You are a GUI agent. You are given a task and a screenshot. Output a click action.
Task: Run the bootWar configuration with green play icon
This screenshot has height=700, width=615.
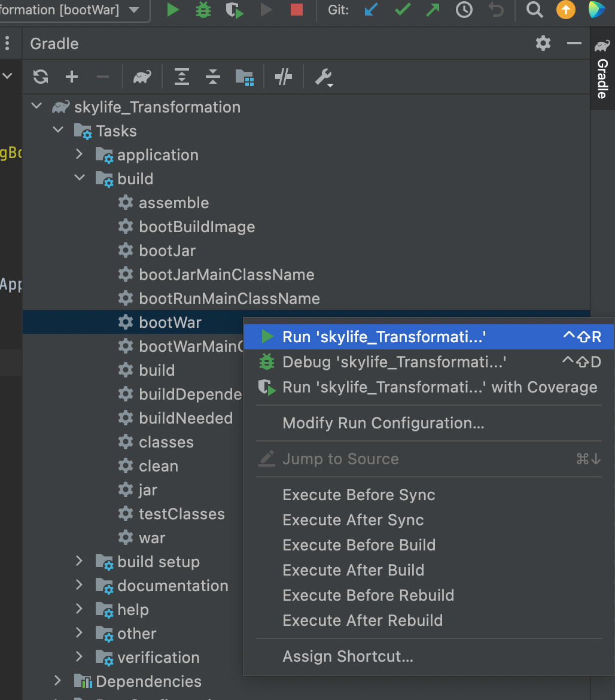173,10
